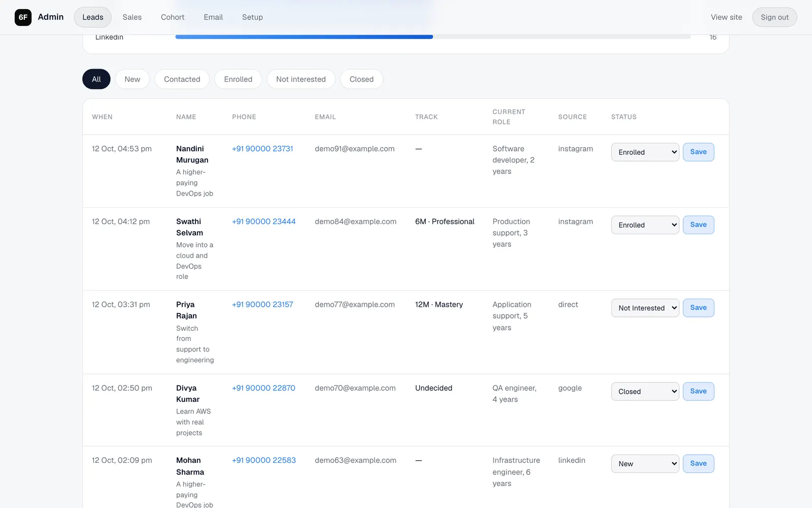Save Divya Kumar's lead status
The height and width of the screenshot is (508, 812).
click(x=698, y=391)
